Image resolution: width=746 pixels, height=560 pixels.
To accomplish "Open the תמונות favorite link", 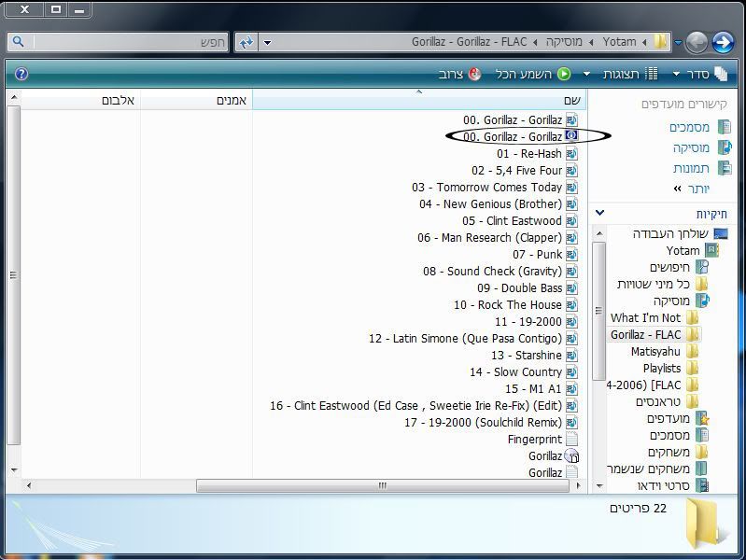I will 692,168.
